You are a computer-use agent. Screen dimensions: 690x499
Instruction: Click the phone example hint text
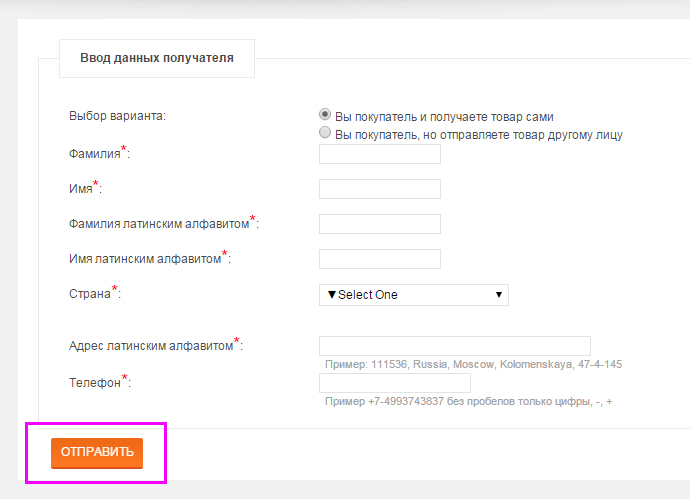point(469,401)
